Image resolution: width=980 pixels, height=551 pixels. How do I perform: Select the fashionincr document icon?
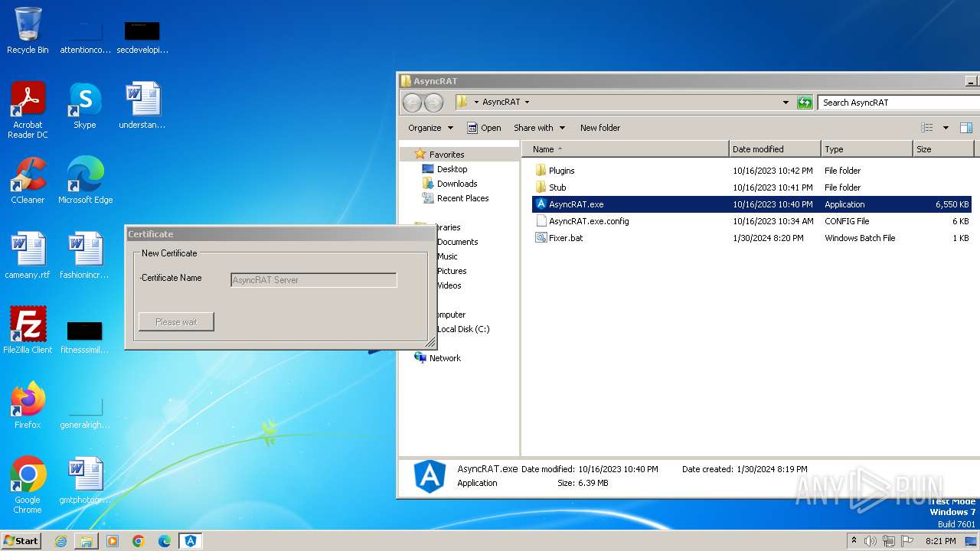click(x=85, y=256)
